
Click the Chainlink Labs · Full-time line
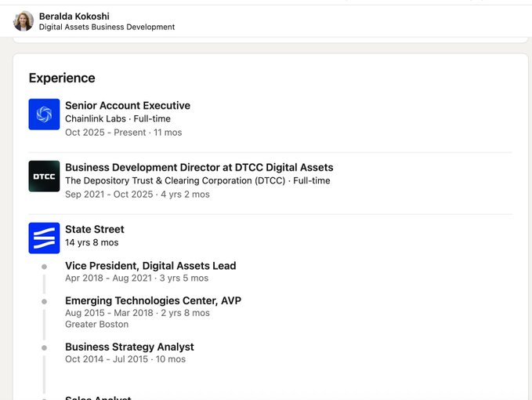(118, 119)
